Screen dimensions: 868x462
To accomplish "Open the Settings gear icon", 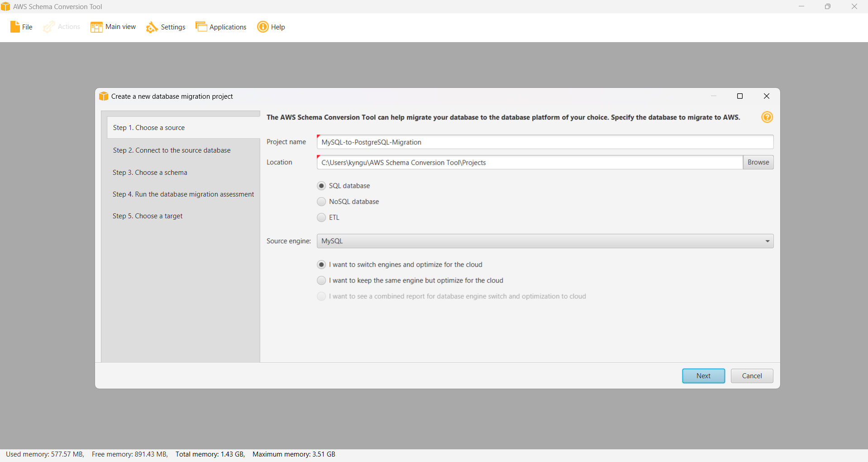I will pyautogui.click(x=152, y=27).
